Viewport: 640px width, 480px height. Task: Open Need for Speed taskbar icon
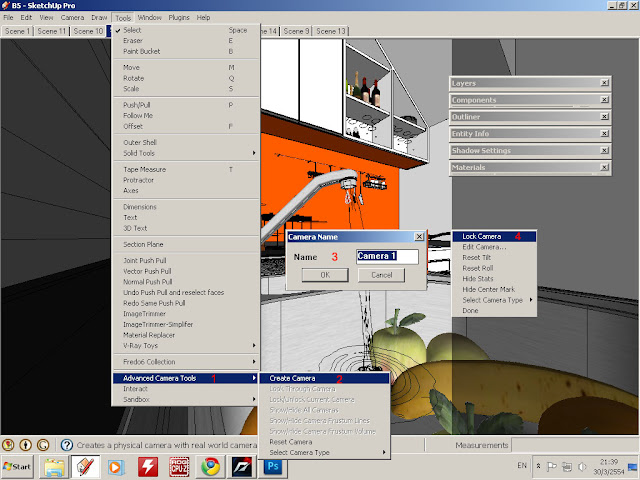tap(242, 467)
